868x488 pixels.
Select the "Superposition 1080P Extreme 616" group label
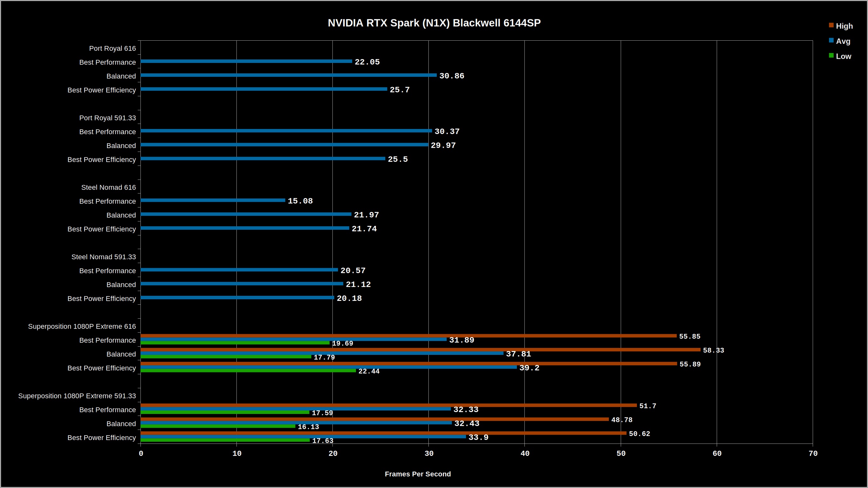point(82,326)
